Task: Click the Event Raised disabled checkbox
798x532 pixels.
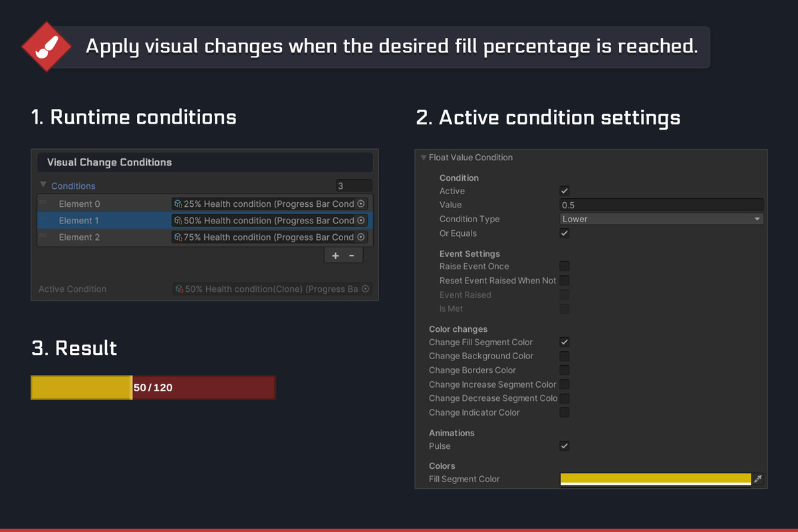Action: 565,295
